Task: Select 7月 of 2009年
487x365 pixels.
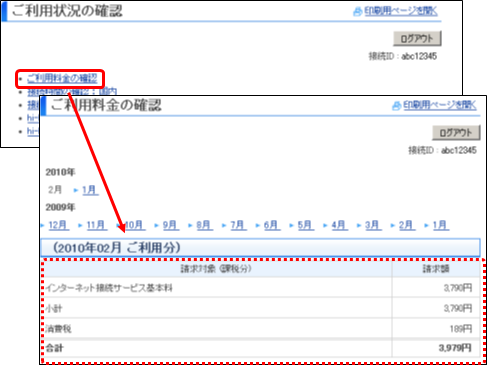Action: [x=238, y=225]
